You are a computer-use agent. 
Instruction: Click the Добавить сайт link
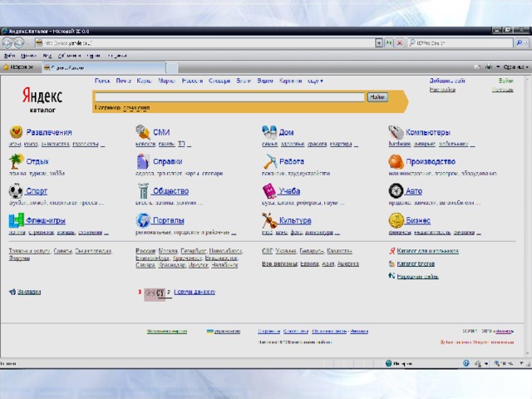[x=447, y=81]
